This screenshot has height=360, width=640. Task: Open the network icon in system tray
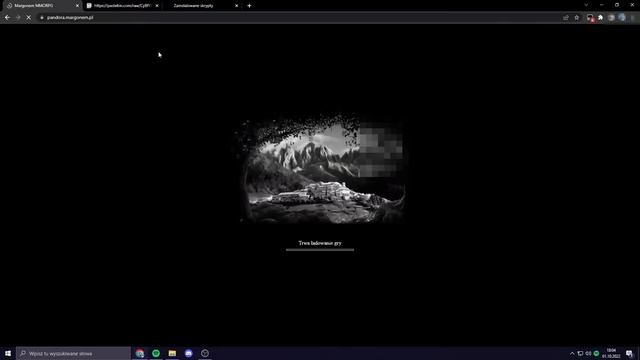[580, 353]
